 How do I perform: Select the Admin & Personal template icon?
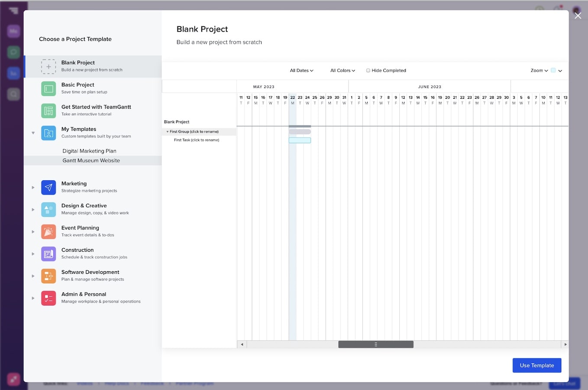(x=48, y=298)
